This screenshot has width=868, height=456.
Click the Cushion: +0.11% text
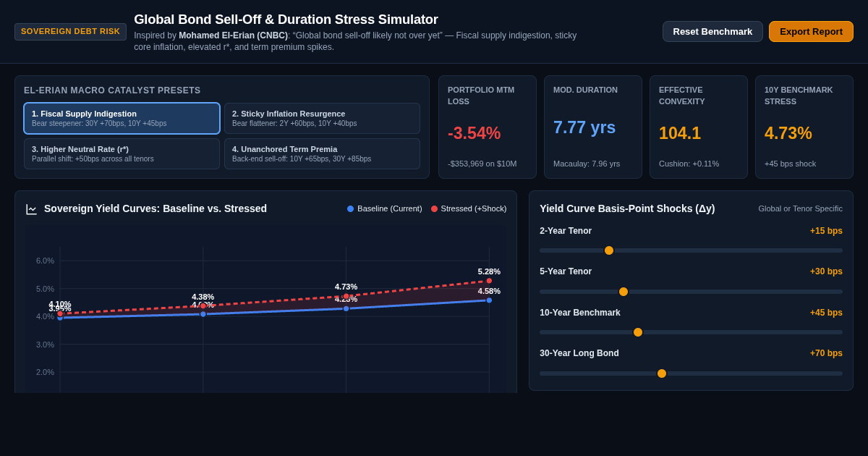point(689,164)
